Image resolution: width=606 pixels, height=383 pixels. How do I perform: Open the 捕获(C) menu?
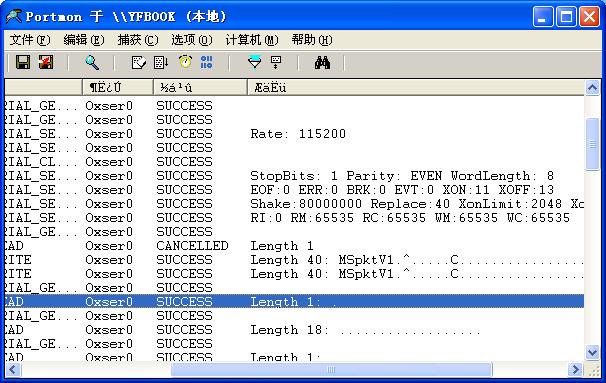[138, 40]
